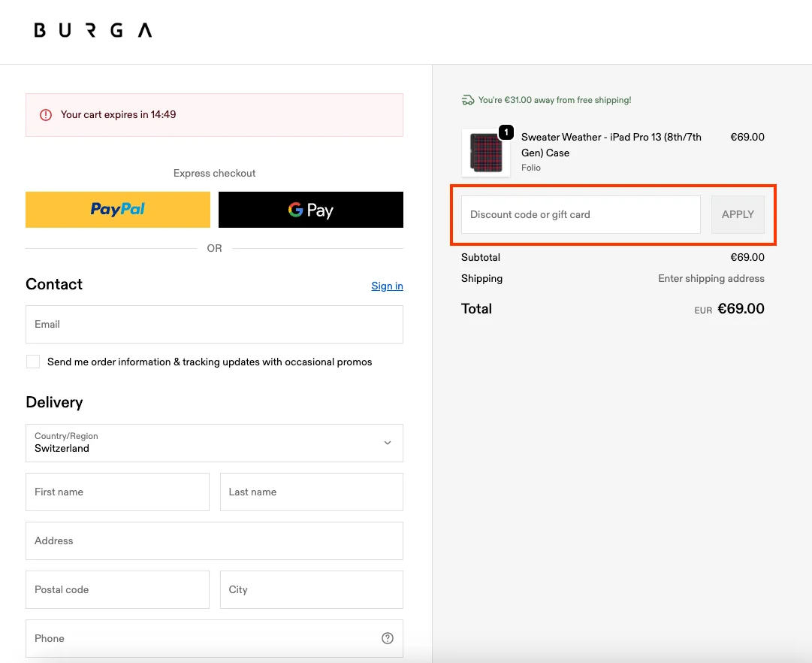Click the BURGA logo
The height and width of the screenshot is (663, 812).
93,31
